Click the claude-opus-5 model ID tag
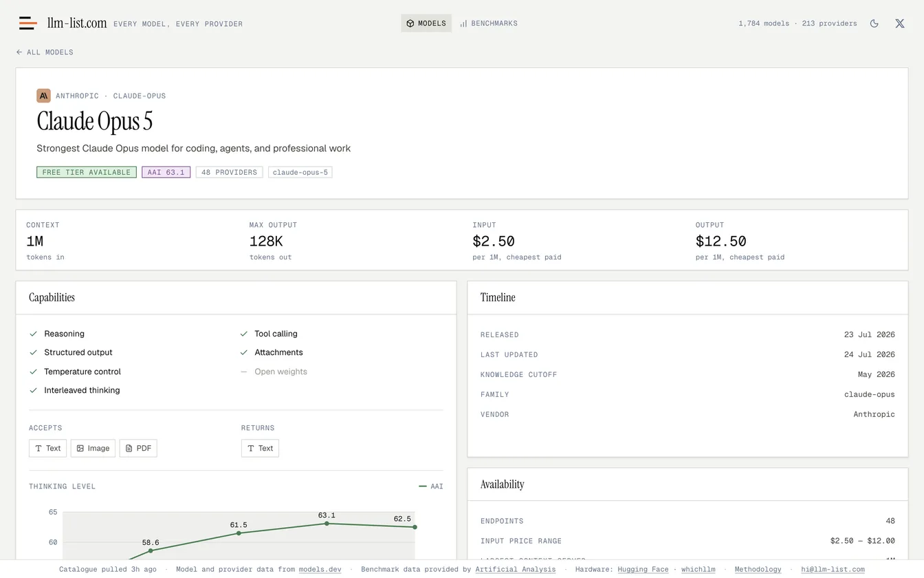 click(300, 172)
